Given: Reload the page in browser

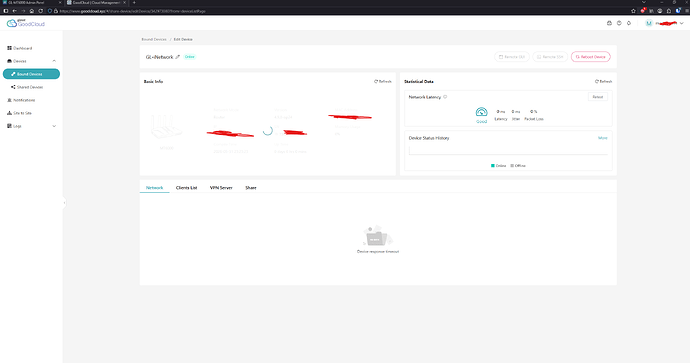Looking at the screenshot, I should pos(40,11).
